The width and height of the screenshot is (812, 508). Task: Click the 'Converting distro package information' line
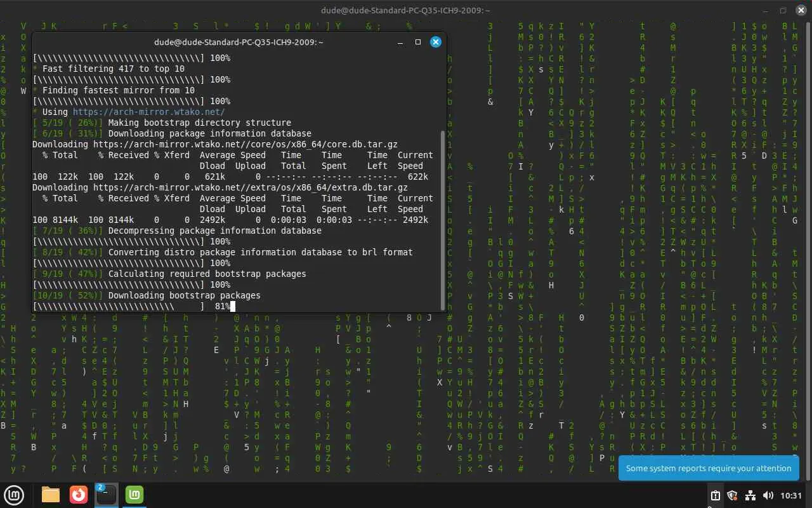coord(223,252)
